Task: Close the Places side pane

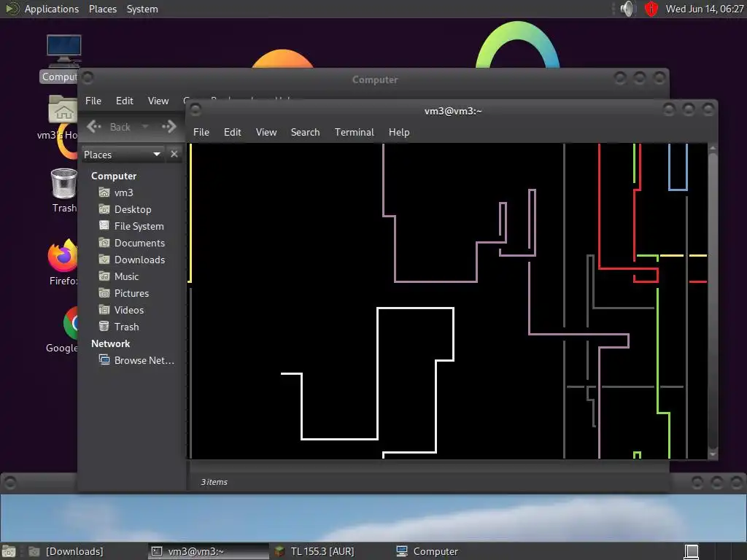Action: 174,155
